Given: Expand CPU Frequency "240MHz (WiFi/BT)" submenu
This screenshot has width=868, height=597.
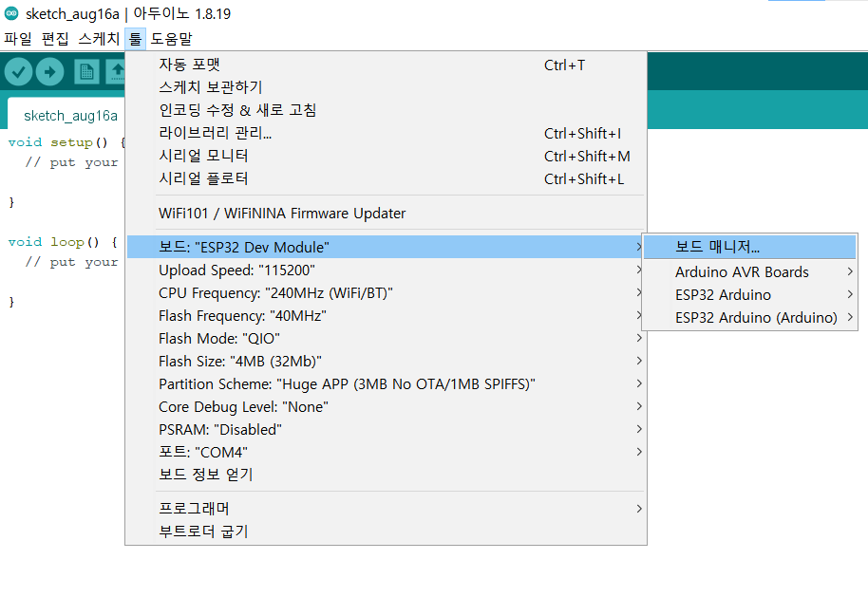Looking at the screenshot, I should pyautogui.click(x=387, y=292).
